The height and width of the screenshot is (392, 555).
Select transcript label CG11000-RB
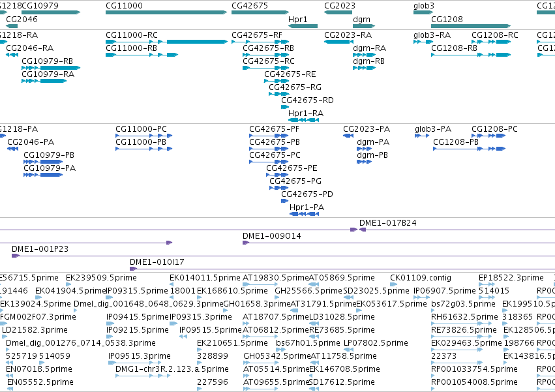[131, 48]
